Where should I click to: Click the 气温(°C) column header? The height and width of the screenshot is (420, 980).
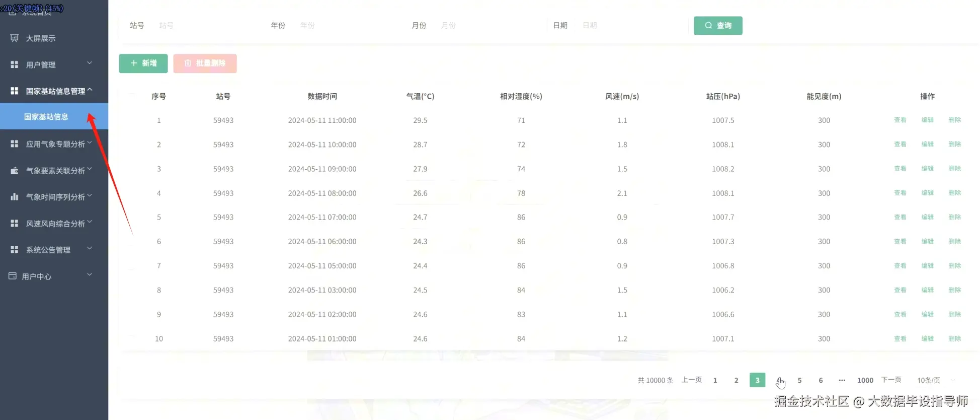420,96
